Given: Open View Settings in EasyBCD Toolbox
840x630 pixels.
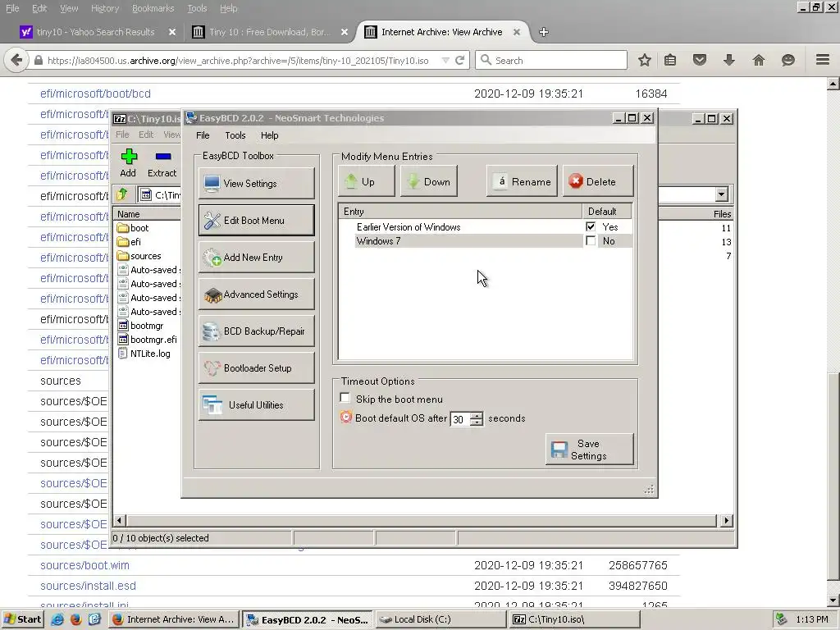Looking at the screenshot, I should [256, 183].
